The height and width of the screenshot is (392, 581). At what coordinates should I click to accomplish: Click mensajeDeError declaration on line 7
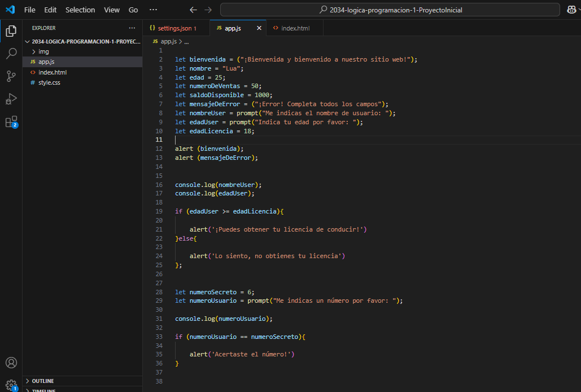tap(215, 104)
